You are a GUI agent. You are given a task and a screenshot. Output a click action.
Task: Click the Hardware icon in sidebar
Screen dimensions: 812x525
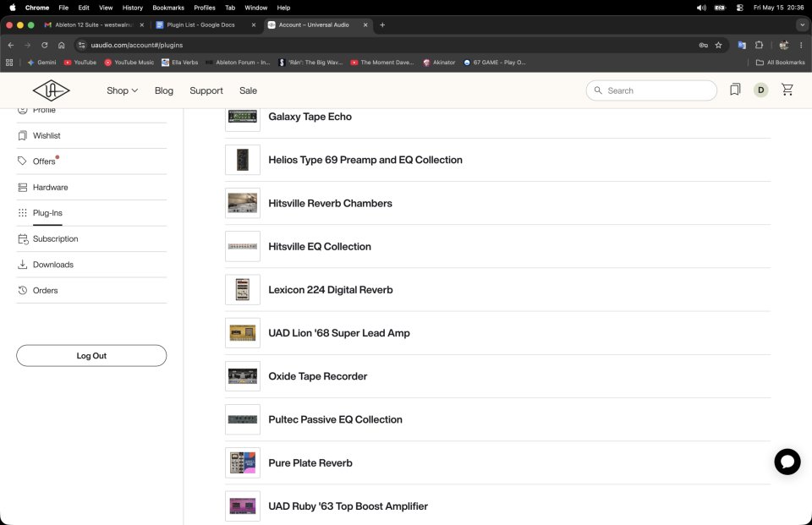[x=22, y=188]
